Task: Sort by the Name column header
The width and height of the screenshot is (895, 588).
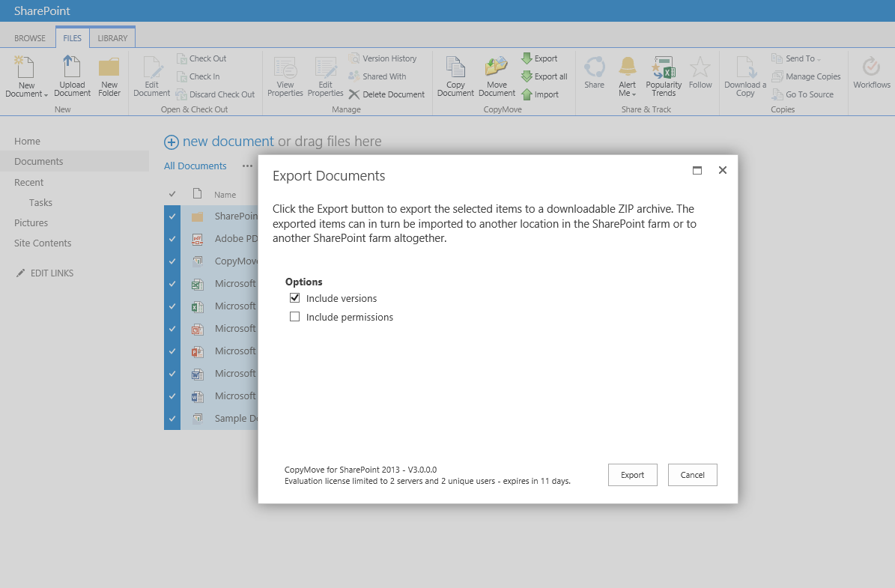Action: [225, 195]
